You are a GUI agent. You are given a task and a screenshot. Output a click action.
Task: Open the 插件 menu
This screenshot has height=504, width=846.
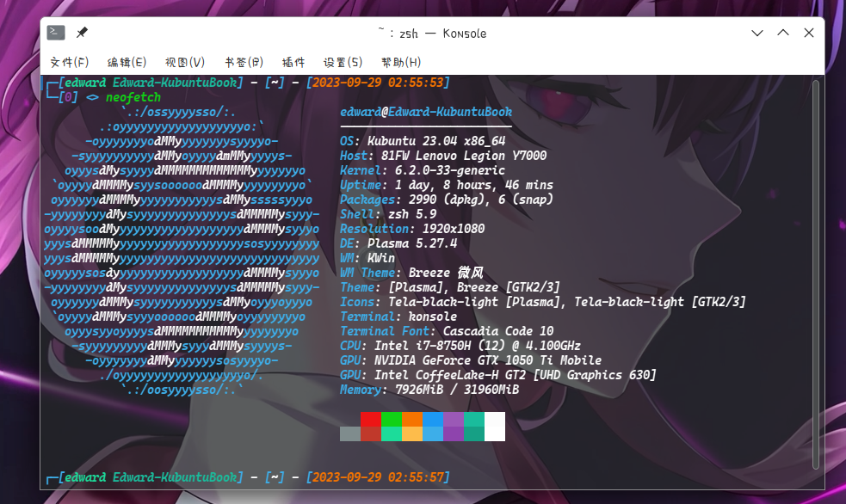coord(293,61)
